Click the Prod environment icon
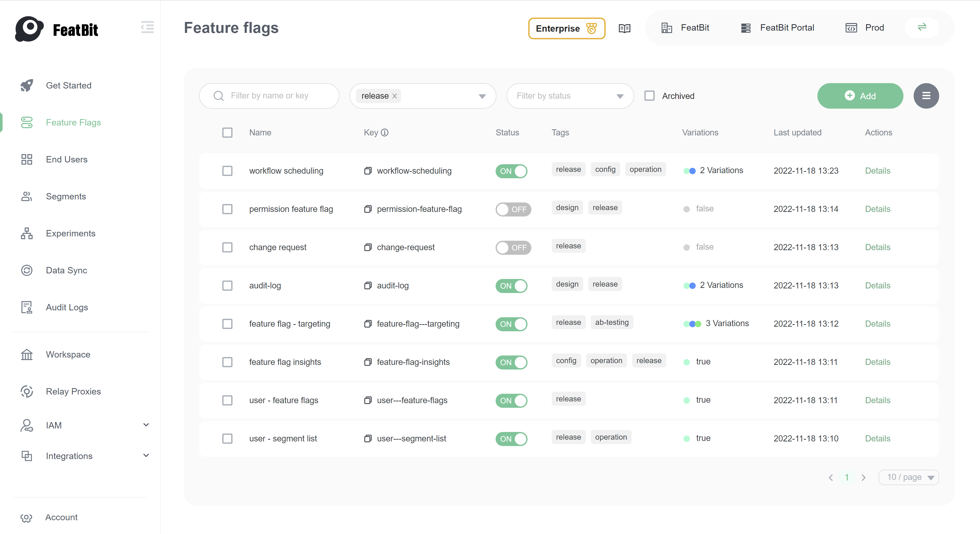 [x=851, y=28]
